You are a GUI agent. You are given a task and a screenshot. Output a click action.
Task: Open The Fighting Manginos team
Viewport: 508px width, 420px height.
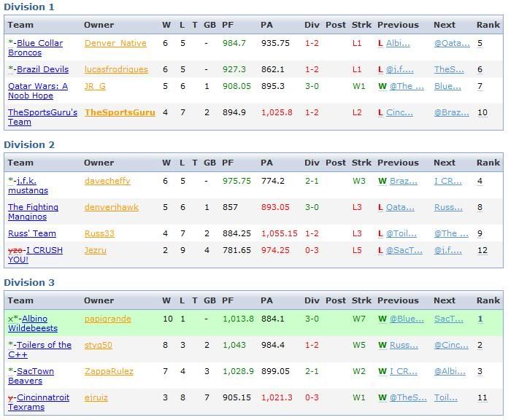[x=33, y=212]
